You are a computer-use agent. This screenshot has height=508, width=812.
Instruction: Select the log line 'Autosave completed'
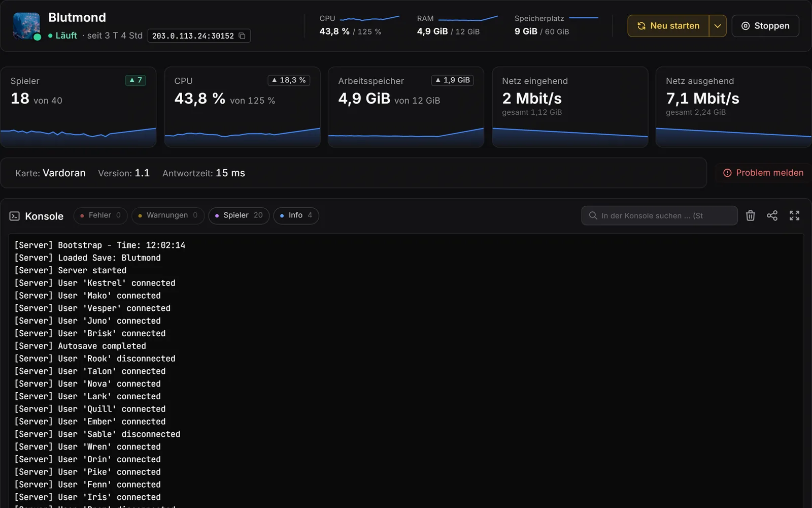coord(80,346)
